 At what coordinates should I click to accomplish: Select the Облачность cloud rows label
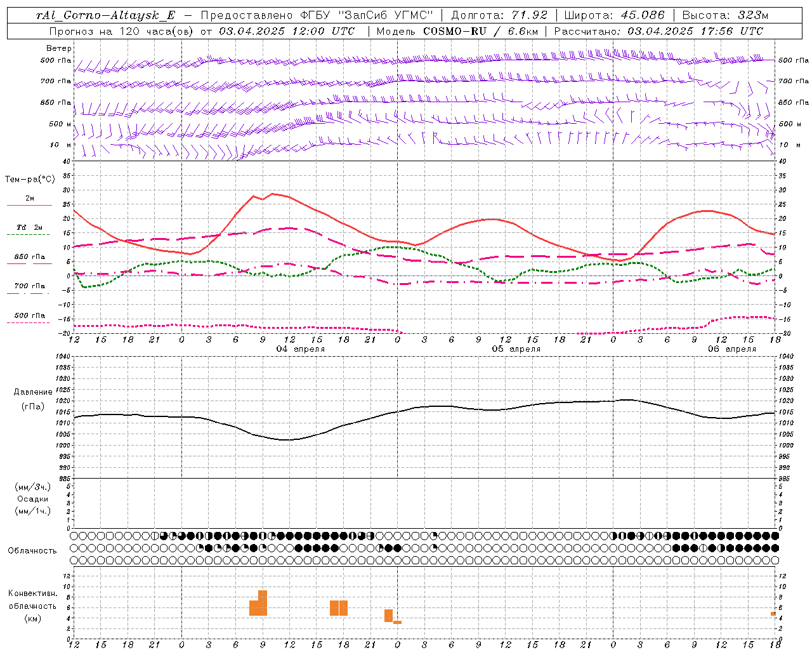32,550
